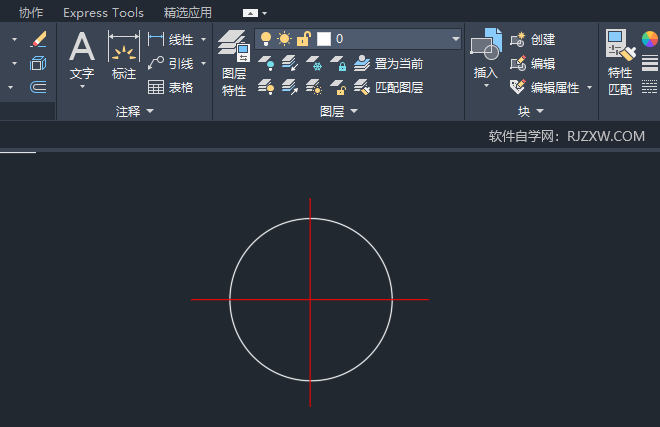Image resolution: width=660 pixels, height=427 pixels.
Task: Open the ribbon minimize options arrow
Action: coord(264,13)
